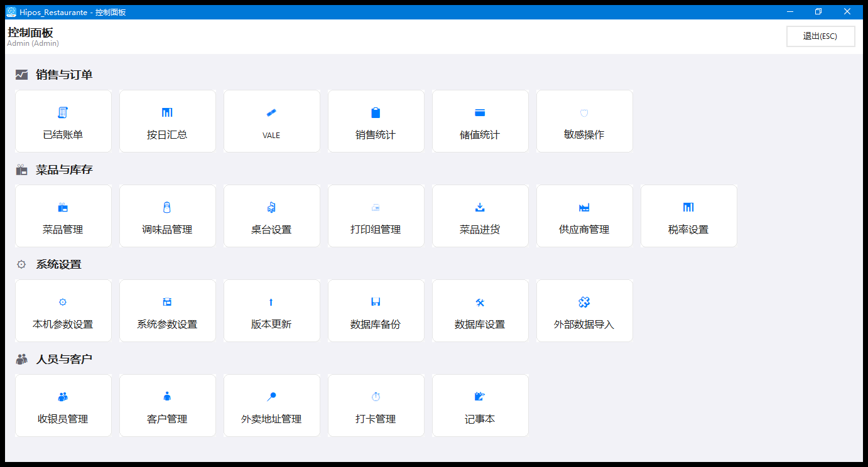
Task: Open 本机参数设置 gear icon tile
Action: tap(63, 311)
